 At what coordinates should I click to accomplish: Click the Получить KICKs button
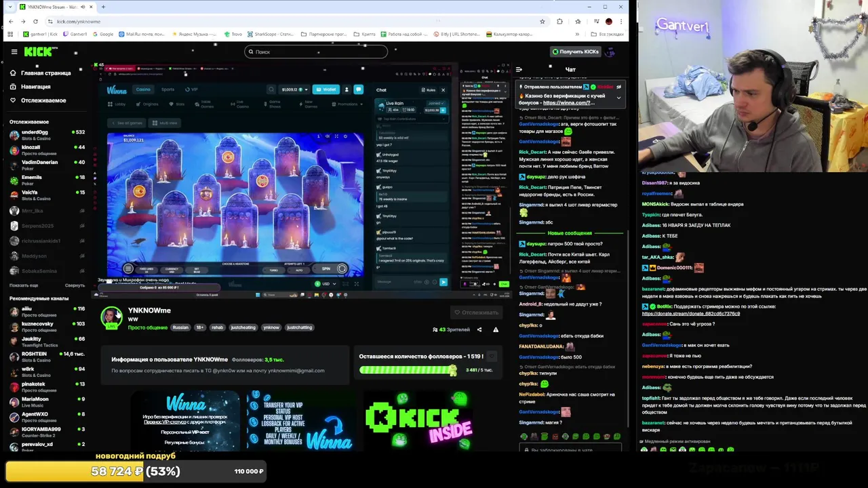575,52
